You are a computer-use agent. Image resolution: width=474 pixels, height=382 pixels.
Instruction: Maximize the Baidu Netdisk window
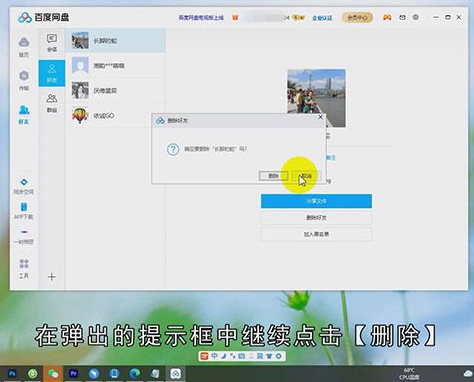coord(448,17)
